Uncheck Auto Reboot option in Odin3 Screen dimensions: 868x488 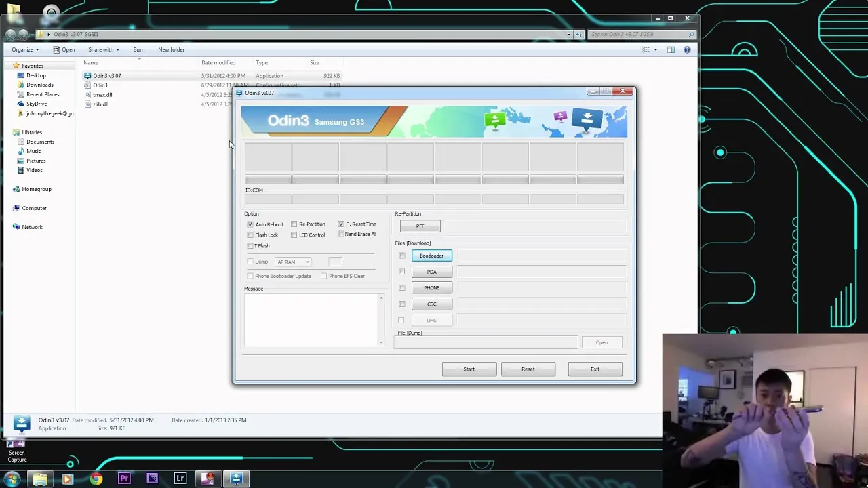(250, 224)
